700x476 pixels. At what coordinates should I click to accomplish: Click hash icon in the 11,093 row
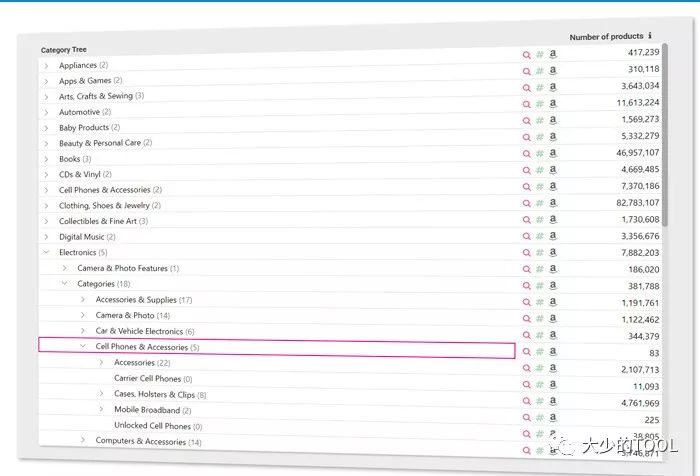[540, 385]
